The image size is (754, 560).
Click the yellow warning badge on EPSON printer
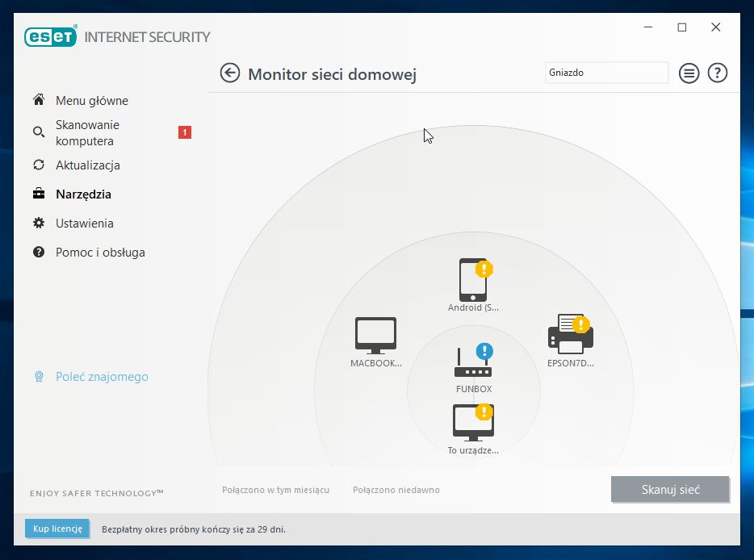tap(581, 324)
